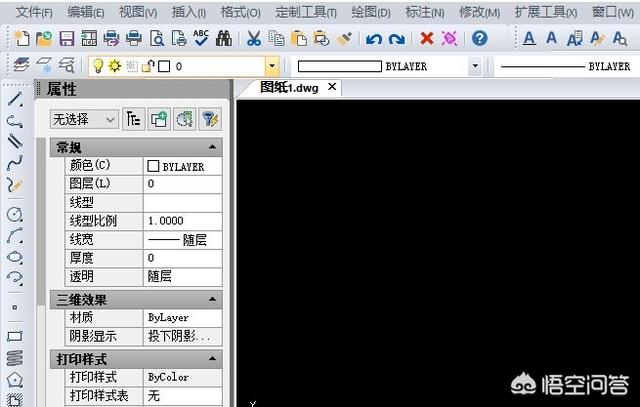Image resolution: width=640 pixels, height=407 pixels.
Task: Open the 绘图(D) menu
Action: click(x=371, y=12)
